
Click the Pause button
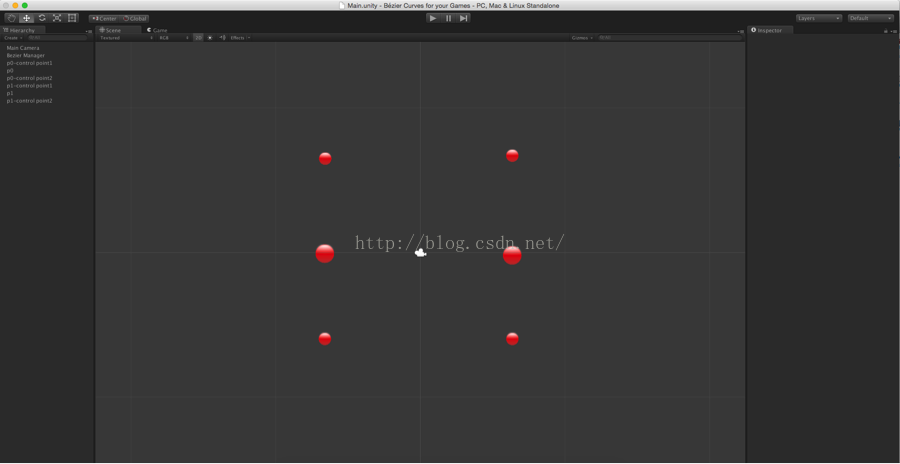pos(448,18)
